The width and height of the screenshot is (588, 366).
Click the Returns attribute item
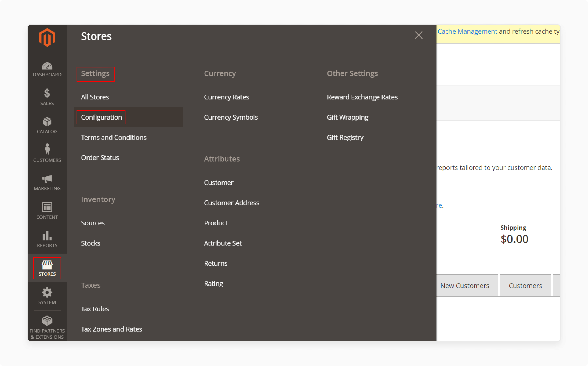coord(215,263)
